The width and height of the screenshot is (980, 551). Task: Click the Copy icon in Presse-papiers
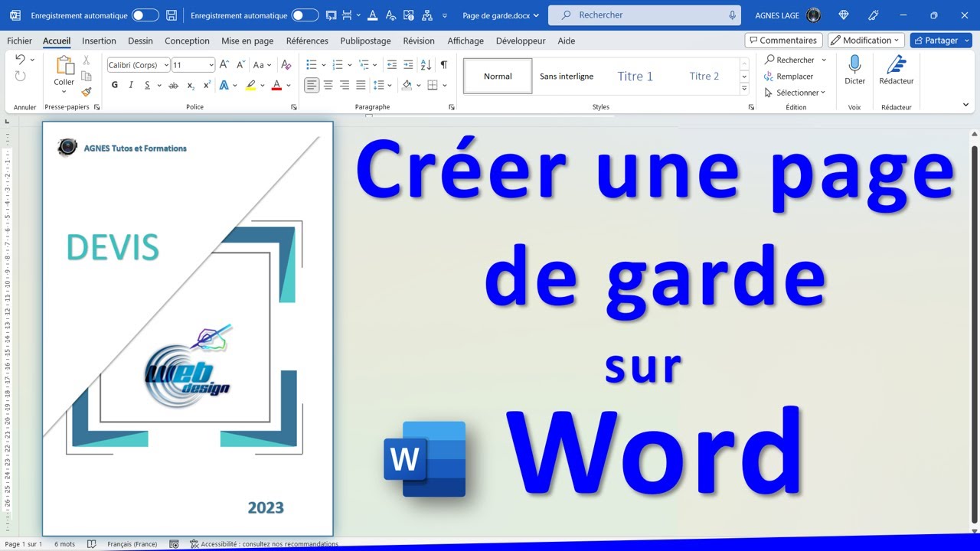[87, 76]
